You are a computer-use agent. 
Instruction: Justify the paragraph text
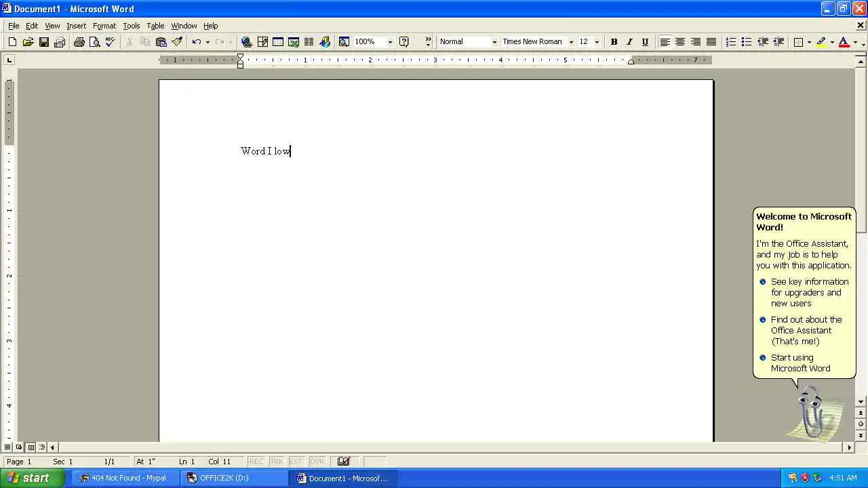click(x=711, y=42)
